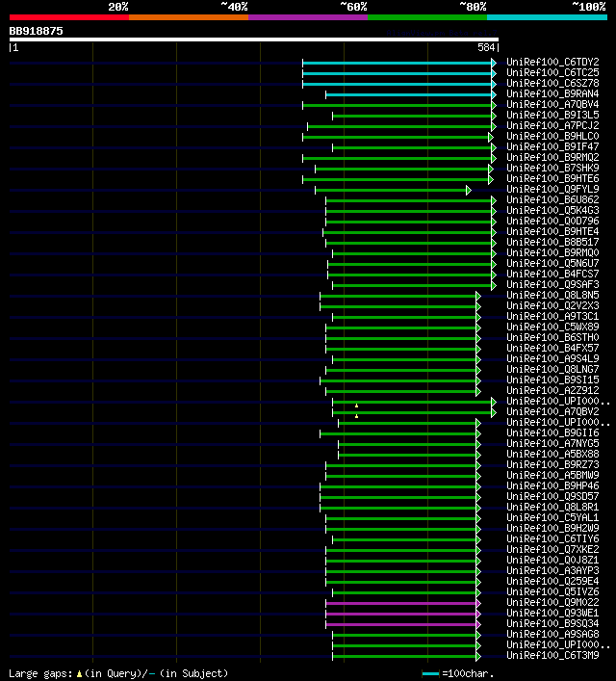This screenshot has height=681, width=616.
Task: Click the white query sequence bar
Action: [x=254, y=39]
